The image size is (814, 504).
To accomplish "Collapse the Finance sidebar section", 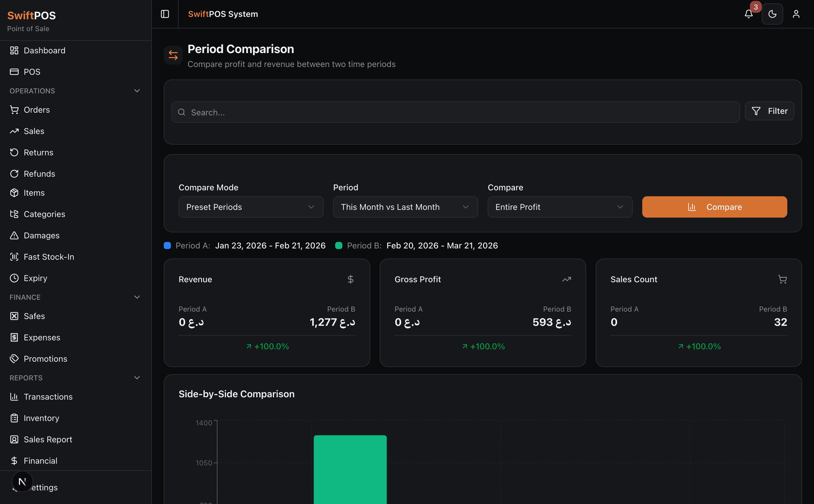I will [137, 297].
